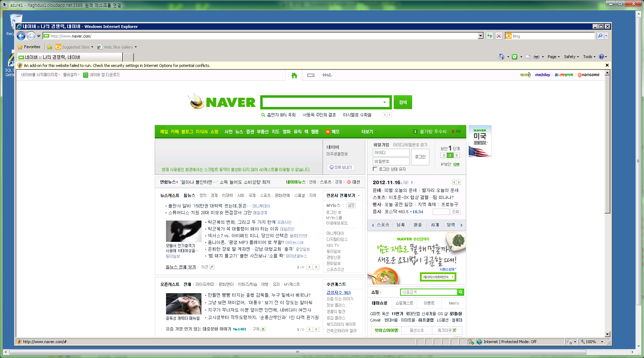Open the Suggested Sites dropdown
The width and height of the screenshot is (644, 358).
coord(92,47)
